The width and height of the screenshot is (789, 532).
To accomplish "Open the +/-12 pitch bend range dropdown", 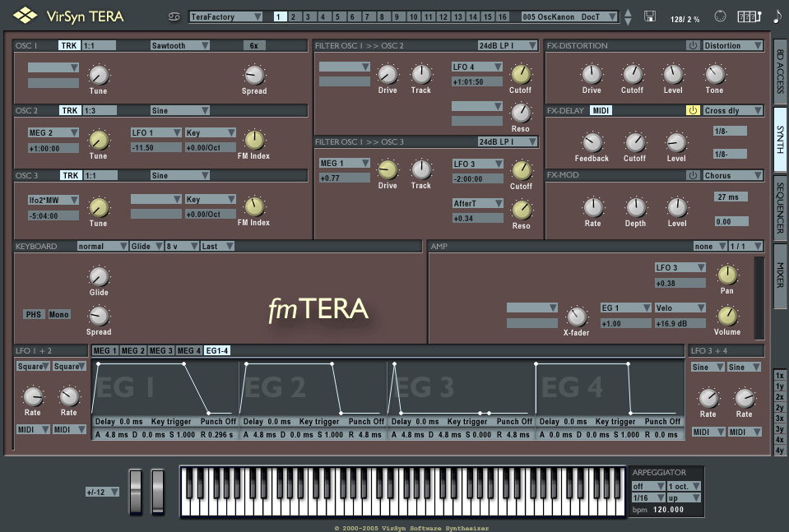I will (103, 492).
